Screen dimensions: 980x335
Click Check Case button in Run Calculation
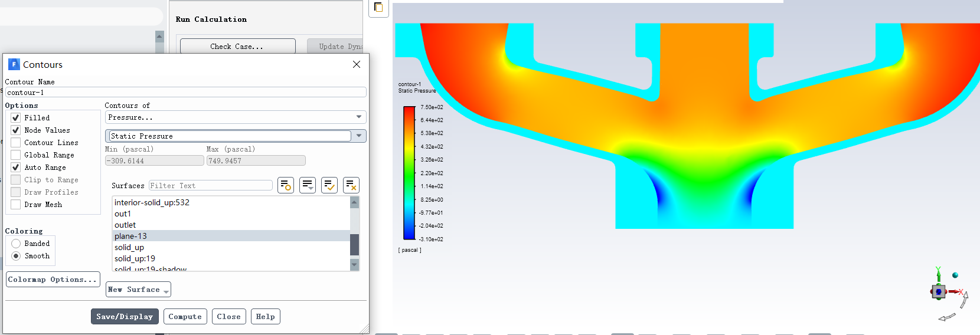click(237, 47)
